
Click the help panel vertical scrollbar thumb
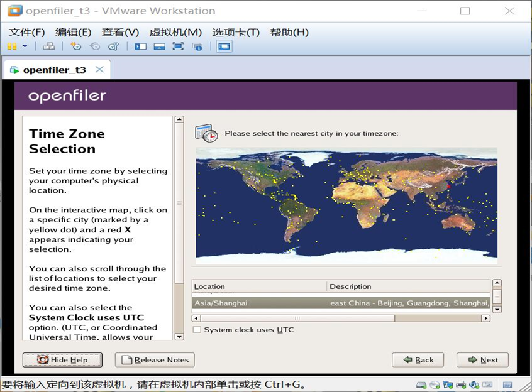179,204
